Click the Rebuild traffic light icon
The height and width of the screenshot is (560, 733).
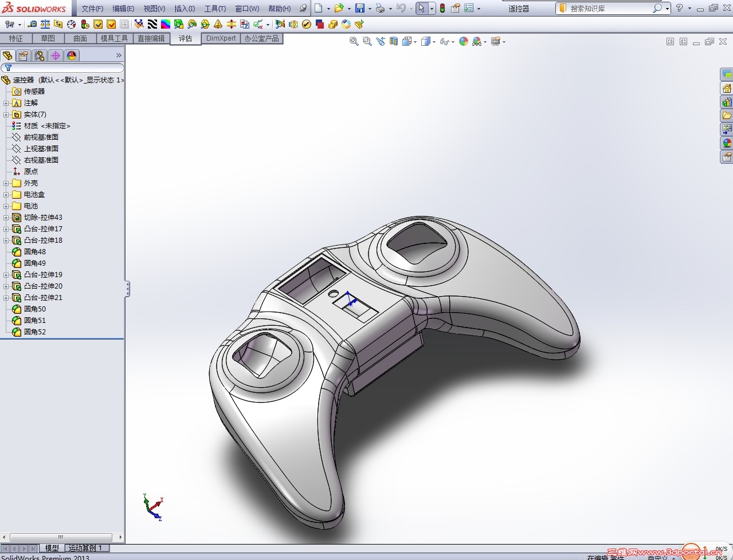(442, 8)
